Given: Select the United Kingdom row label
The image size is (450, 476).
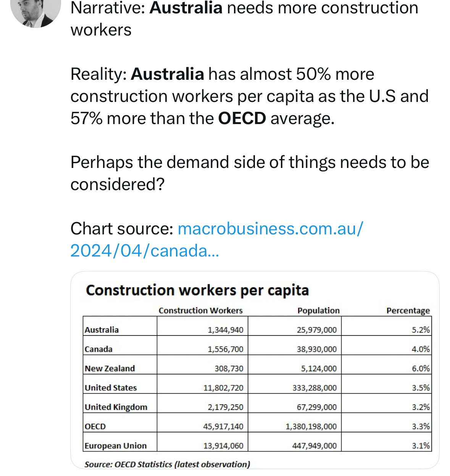Looking at the screenshot, I should point(116,407).
